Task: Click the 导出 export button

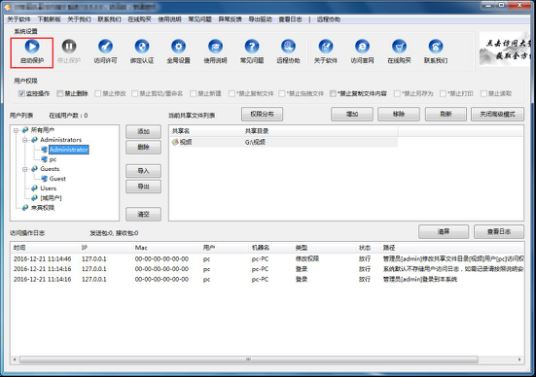Action: click(x=143, y=187)
